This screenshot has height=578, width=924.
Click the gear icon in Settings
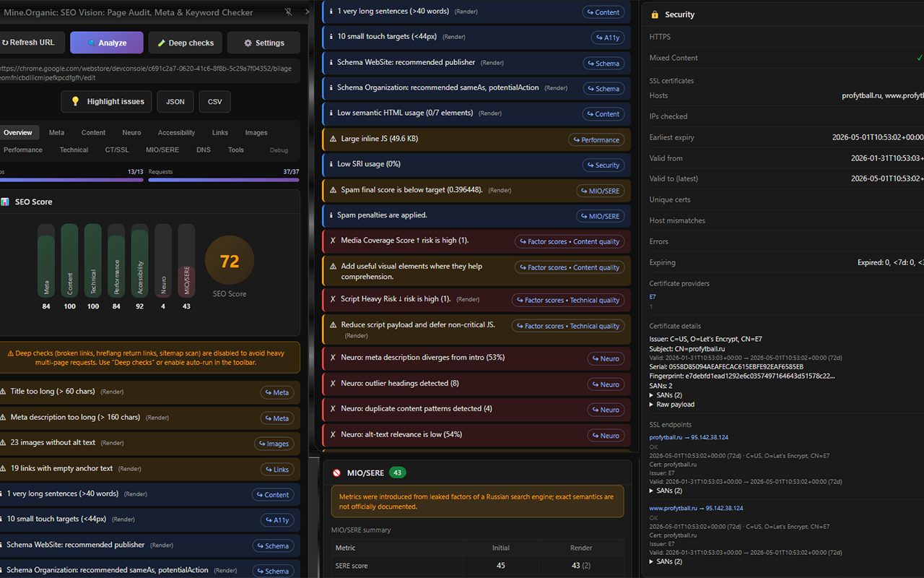(x=248, y=43)
